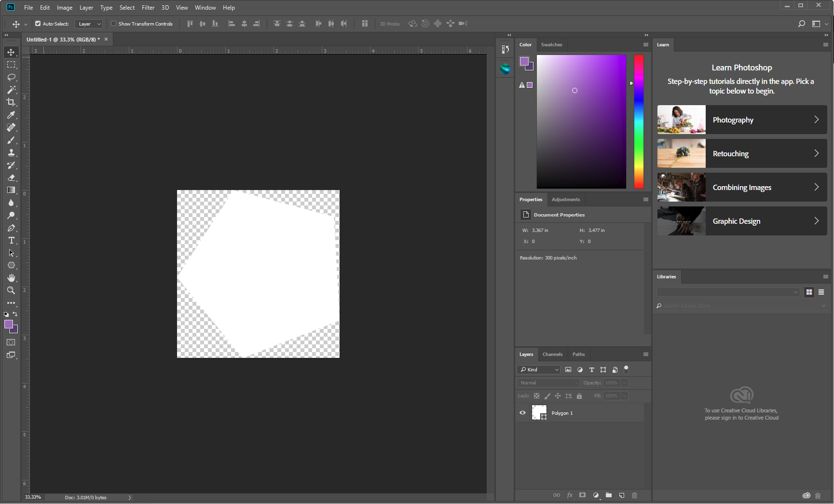Select the Zoom tool
This screenshot has width=834, height=504.
[x=11, y=290]
